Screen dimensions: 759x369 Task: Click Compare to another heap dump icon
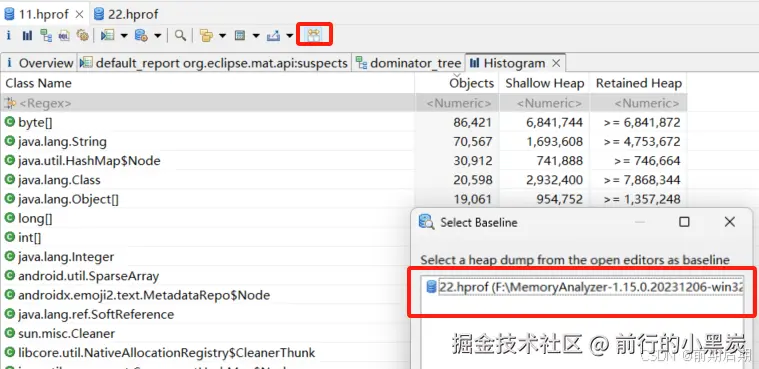pos(314,35)
